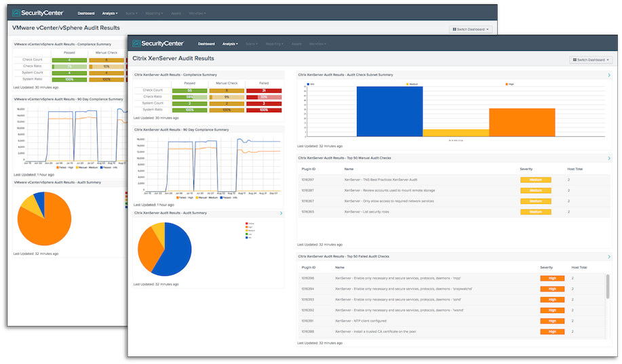Click High severity badge for plugin 1016396
Image resolution: width=622 pixels, height=364 pixels.
(552, 279)
